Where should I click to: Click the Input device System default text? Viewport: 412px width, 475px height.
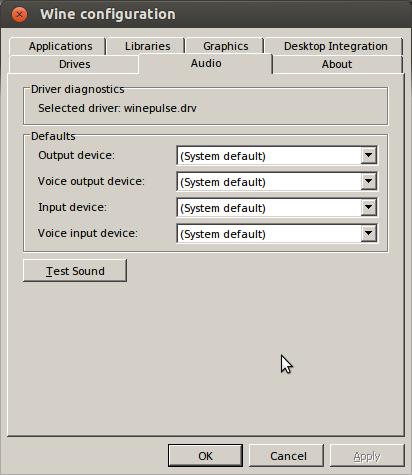coord(223,208)
